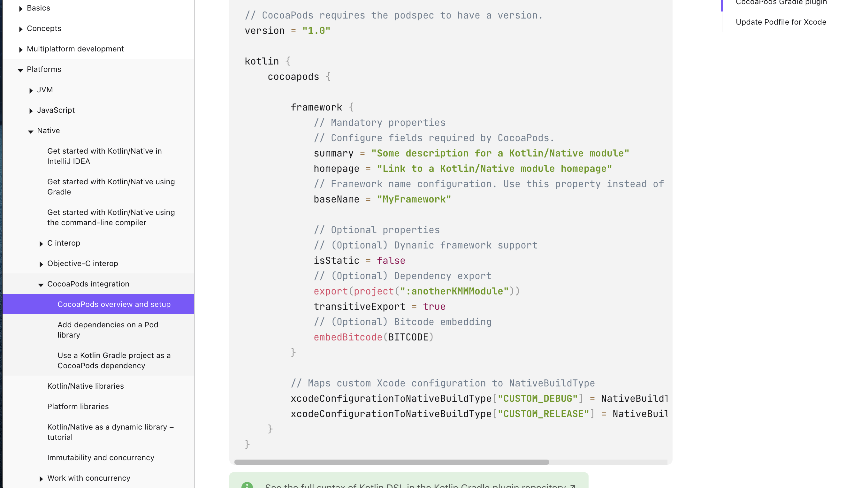Image resolution: width=868 pixels, height=488 pixels.
Task: Expand the Objective-C interop arrow
Action: (x=41, y=264)
